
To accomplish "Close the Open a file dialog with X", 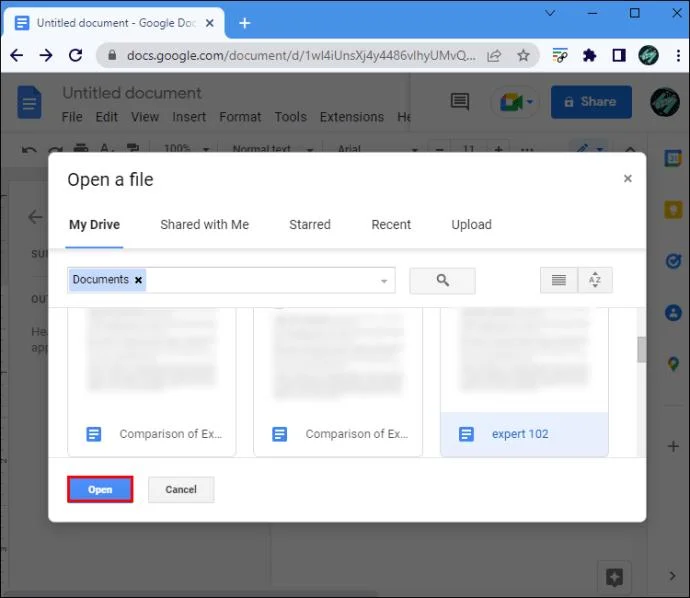I will [628, 179].
